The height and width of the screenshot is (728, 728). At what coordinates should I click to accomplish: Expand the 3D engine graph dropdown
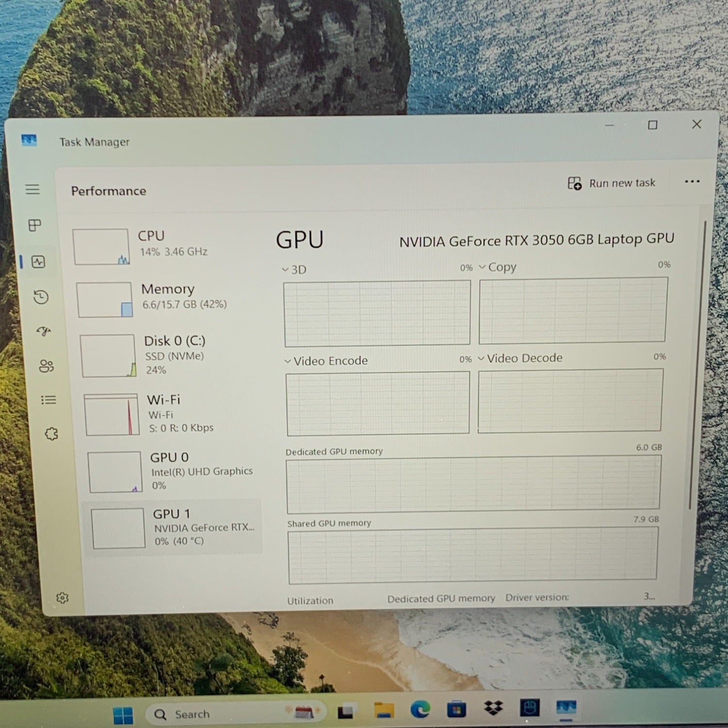294,269
